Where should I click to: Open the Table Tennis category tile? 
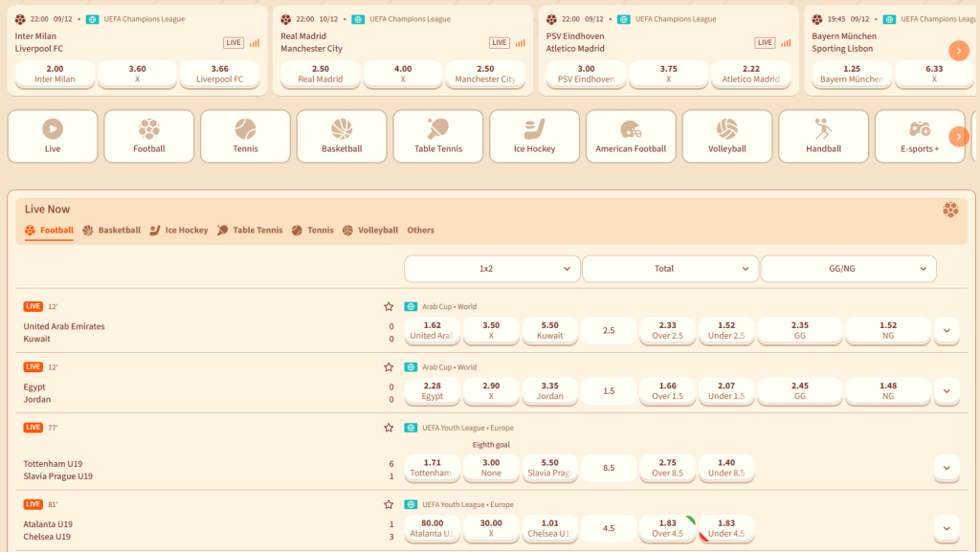tap(438, 136)
